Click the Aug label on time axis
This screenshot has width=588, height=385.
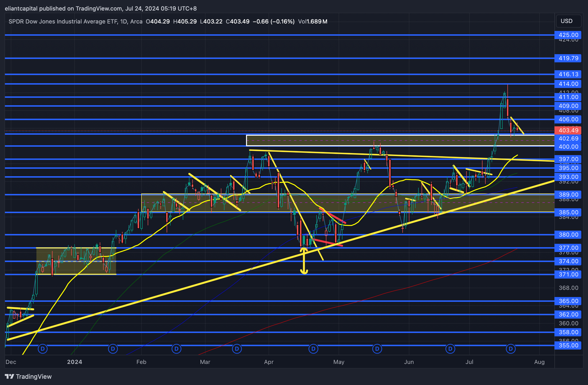pos(539,362)
